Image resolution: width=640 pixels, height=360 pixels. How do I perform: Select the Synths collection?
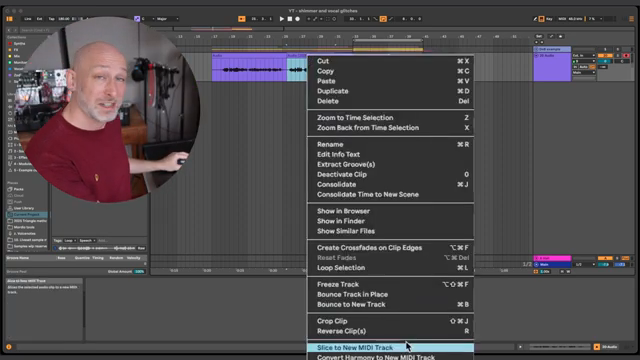point(19,43)
